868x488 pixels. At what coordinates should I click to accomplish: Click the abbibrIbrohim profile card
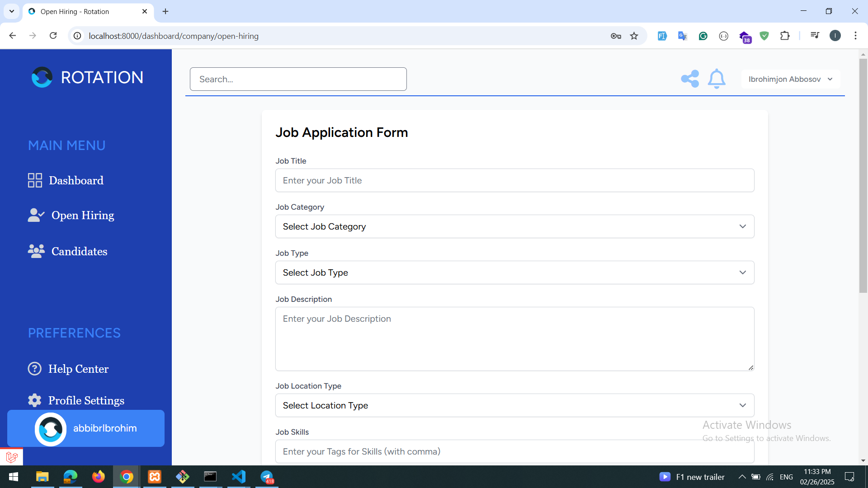[86, 428]
